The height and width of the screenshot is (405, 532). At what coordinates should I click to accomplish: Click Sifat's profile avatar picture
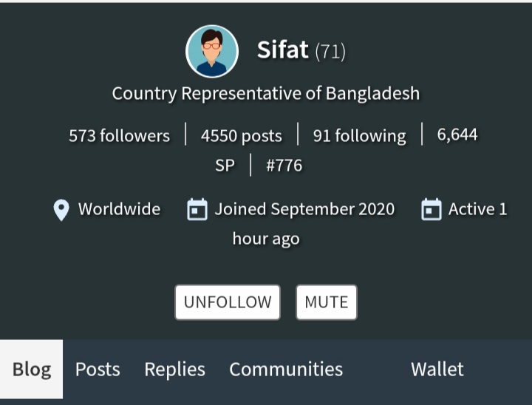pos(212,51)
